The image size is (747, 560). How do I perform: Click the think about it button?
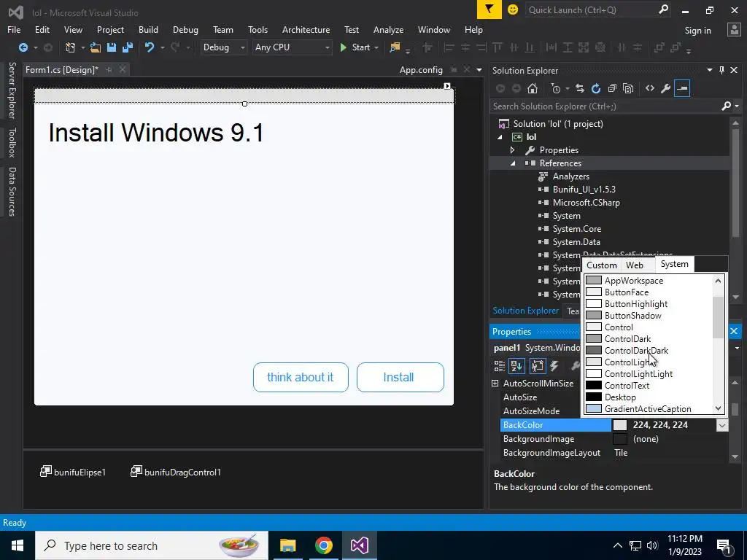pos(301,377)
